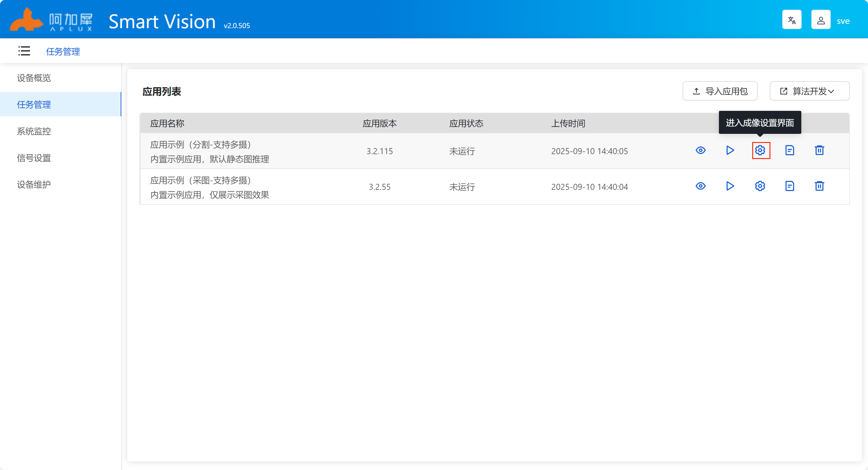Image resolution: width=868 pixels, height=470 pixels.
Task: View 分割-支持多摄 app via eye icon
Action: click(700, 150)
